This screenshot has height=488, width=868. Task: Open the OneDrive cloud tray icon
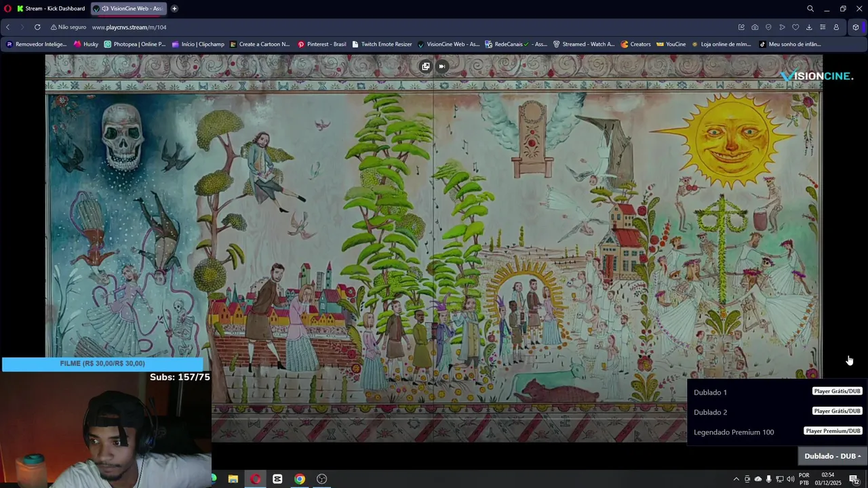tap(758, 479)
